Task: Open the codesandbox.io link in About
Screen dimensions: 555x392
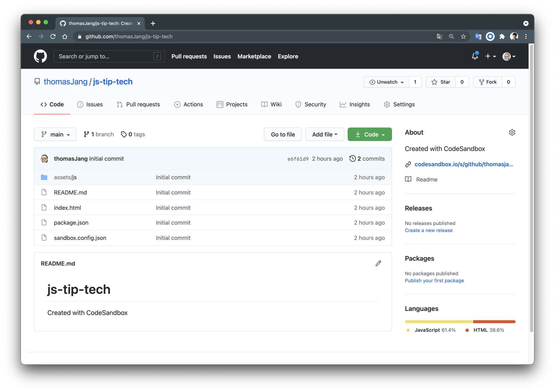Action: pos(464,164)
